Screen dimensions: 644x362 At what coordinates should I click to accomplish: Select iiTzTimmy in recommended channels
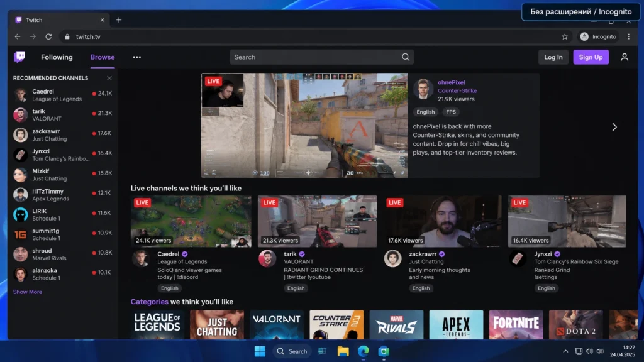click(x=62, y=195)
